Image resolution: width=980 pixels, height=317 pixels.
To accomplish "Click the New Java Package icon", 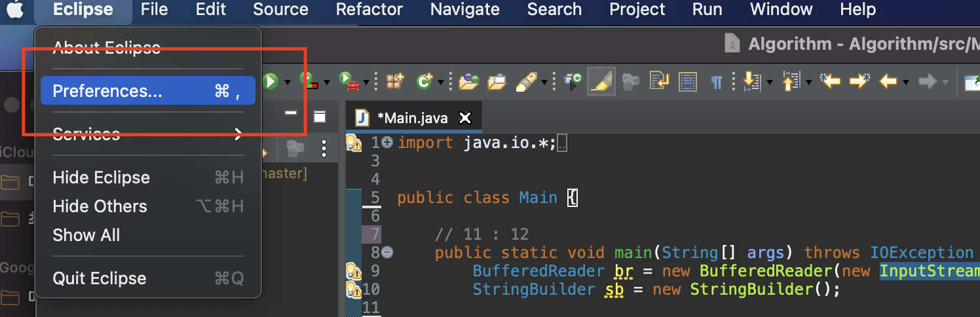I will tap(395, 81).
